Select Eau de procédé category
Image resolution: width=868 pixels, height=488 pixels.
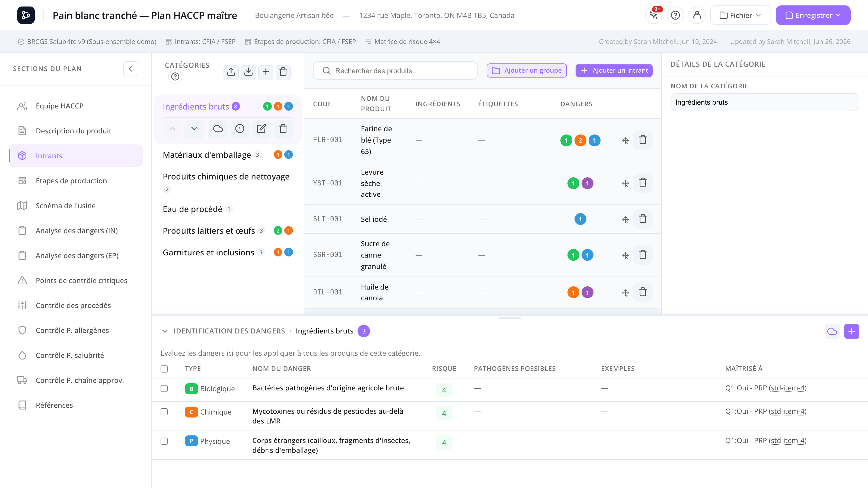click(x=228, y=209)
